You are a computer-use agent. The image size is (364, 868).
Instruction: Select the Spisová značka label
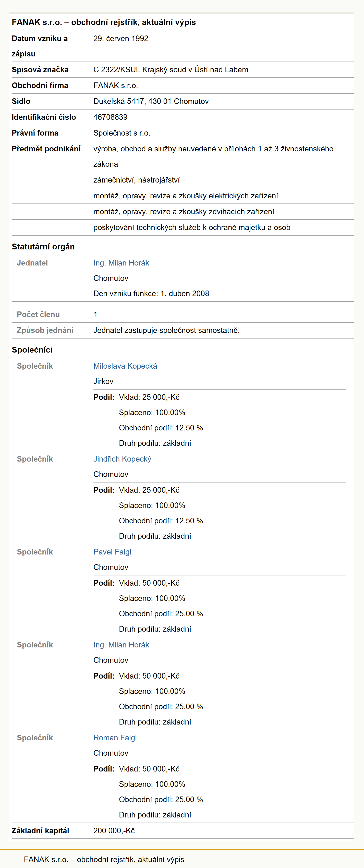(40, 70)
